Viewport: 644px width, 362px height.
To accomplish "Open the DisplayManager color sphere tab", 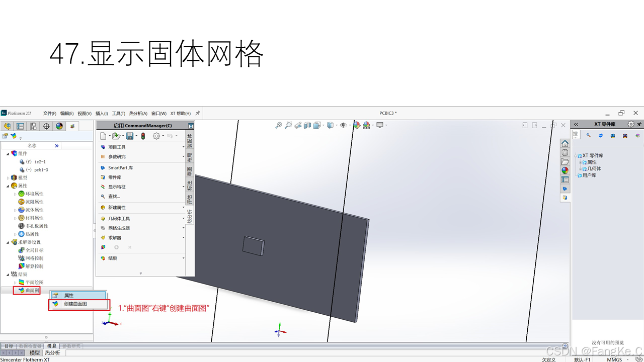I will click(x=59, y=126).
